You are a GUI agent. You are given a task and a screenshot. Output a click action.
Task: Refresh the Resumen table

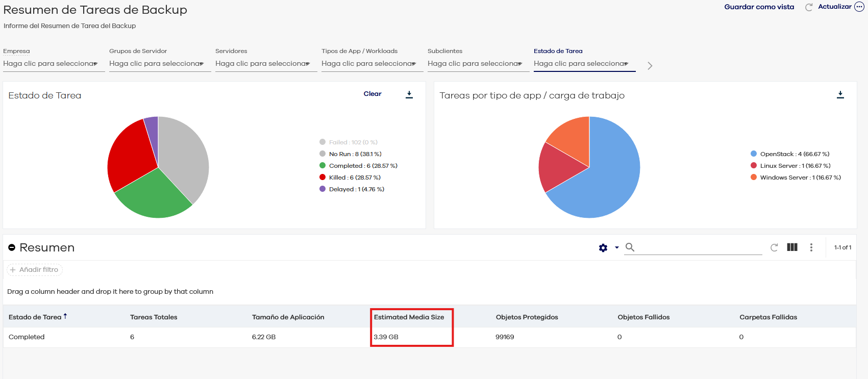click(774, 247)
